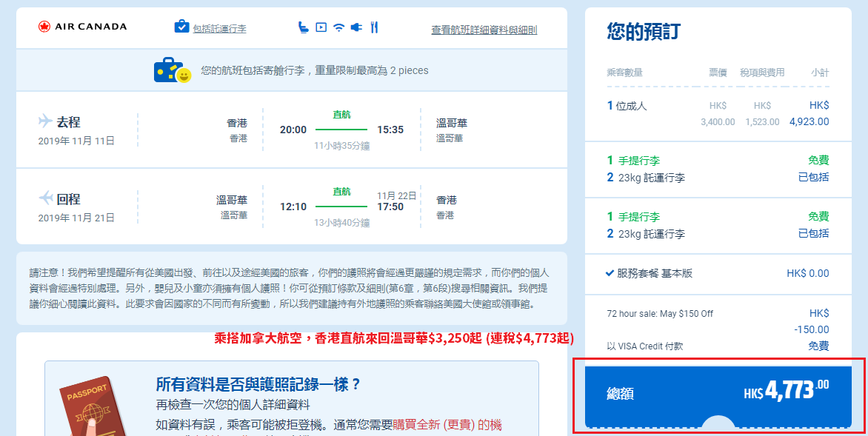Image resolution: width=868 pixels, height=436 pixels.
Task: Click the 15:35 arrival time
Action: pyautogui.click(x=390, y=130)
